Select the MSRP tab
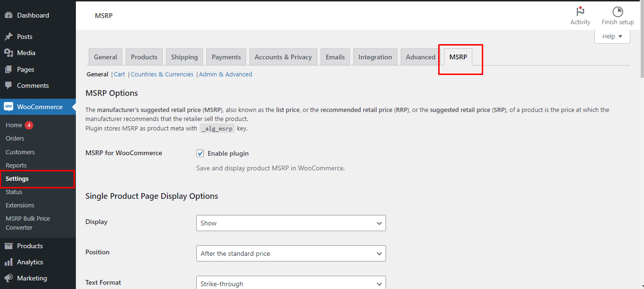 tap(458, 57)
